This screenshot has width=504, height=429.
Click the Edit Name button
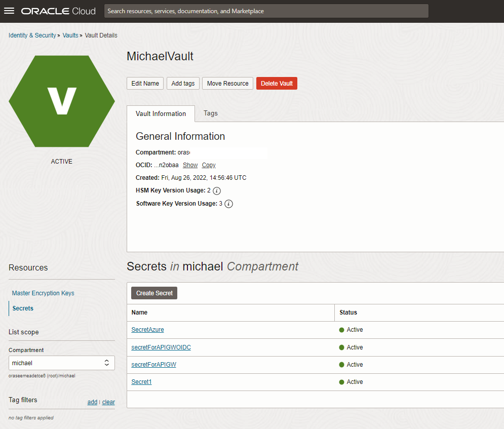coord(145,84)
